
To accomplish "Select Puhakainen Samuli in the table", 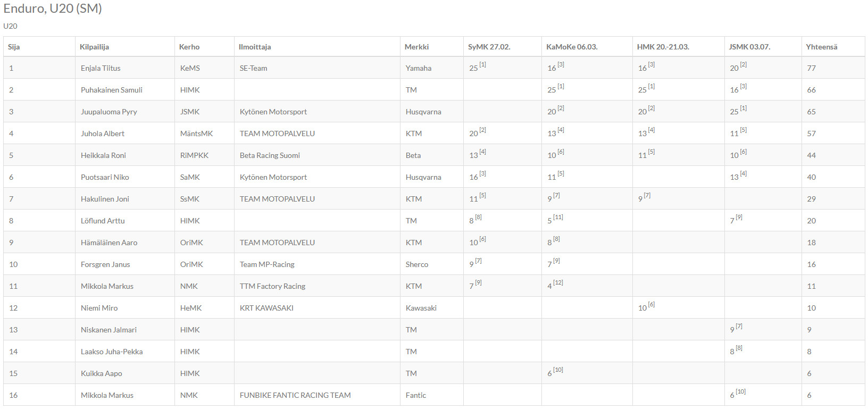I will 112,90.
